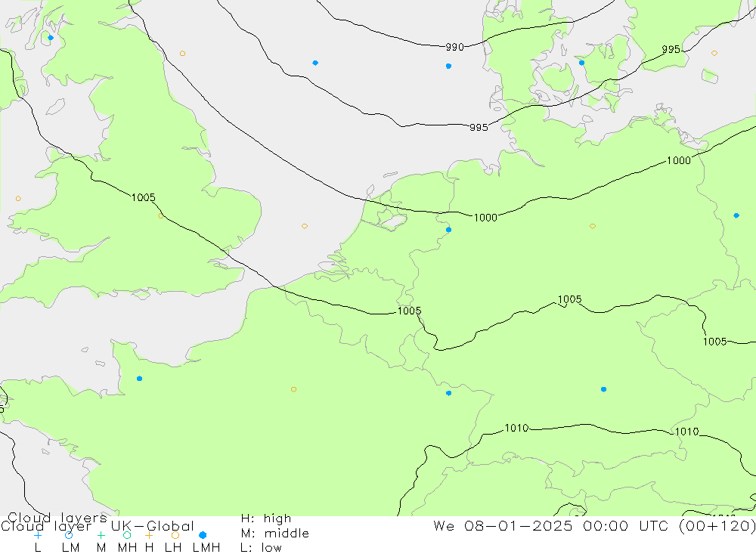Select the blue dot in southern Germany
Image resolution: width=756 pixels, height=554 pixels.
(x=603, y=389)
